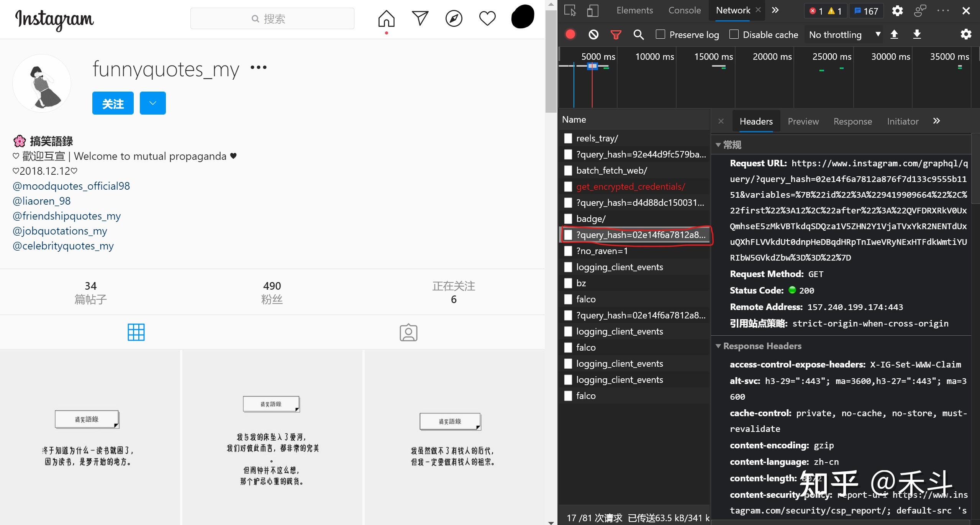Click the blue 关注 follow button
This screenshot has height=525, width=980.
click(x=113, y=103)
